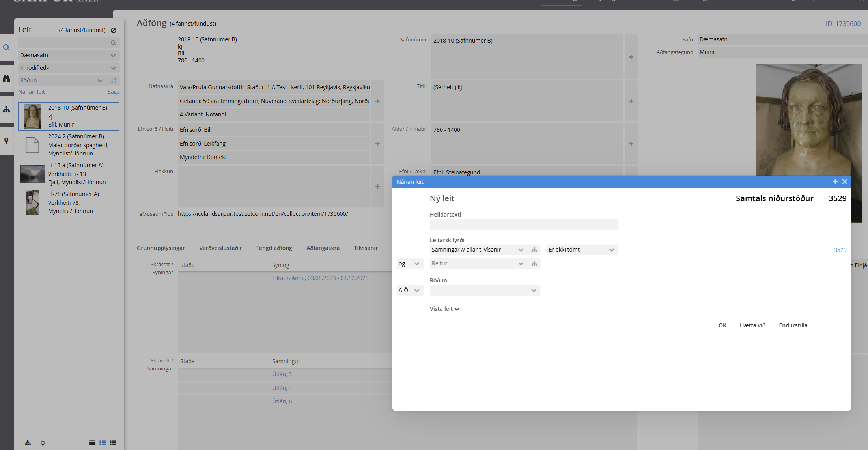Clear search using the circle-slash icon
This screenshot has height=450, width=868.
click(x=114, y=30)
